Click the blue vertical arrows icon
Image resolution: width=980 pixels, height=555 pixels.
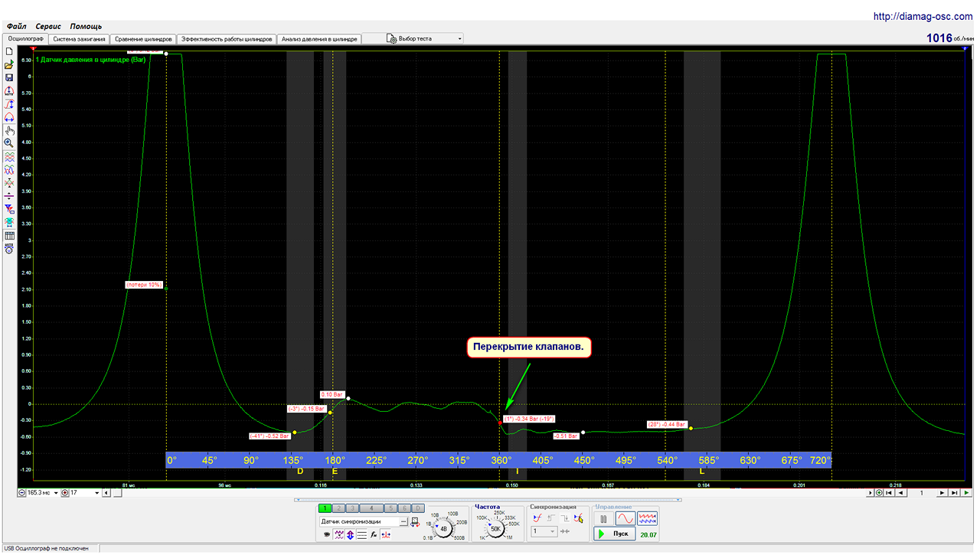pos(350,534)
